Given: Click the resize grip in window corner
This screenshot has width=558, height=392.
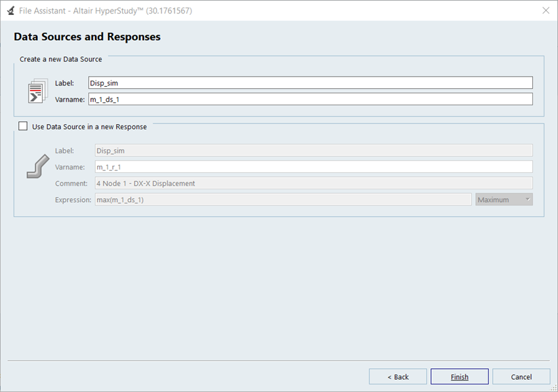Looking at the screenshot, I should [x=553, y=388].
